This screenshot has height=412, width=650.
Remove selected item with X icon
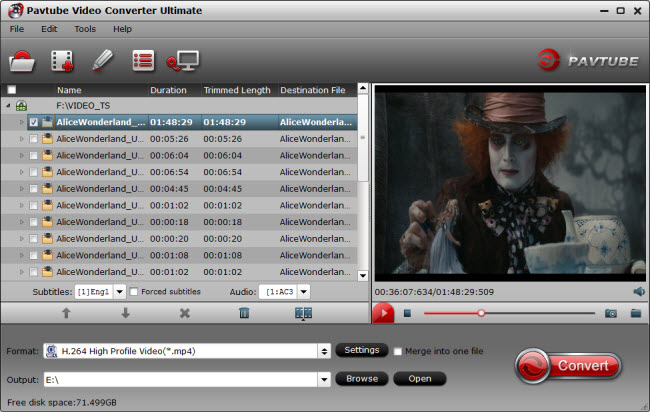point(185,313)
